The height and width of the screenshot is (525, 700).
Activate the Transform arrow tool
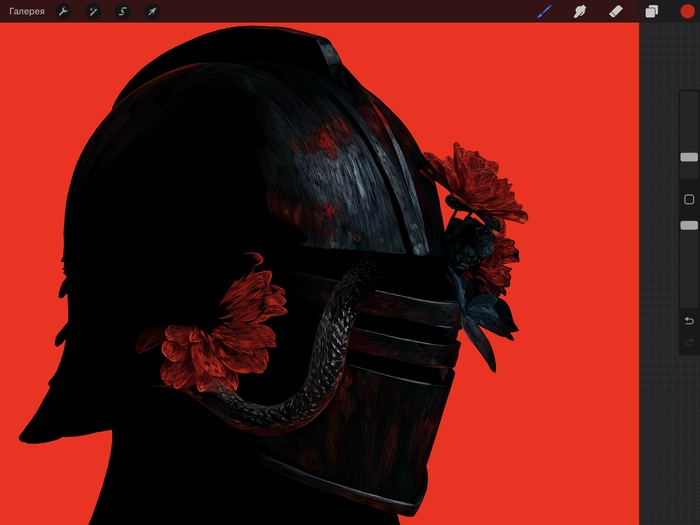click(152, 11)
